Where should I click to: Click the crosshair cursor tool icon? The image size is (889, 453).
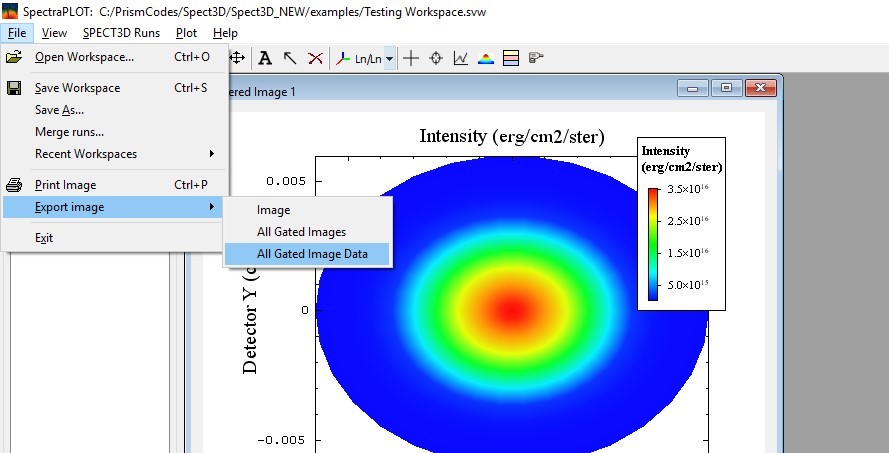pos(411,58)
